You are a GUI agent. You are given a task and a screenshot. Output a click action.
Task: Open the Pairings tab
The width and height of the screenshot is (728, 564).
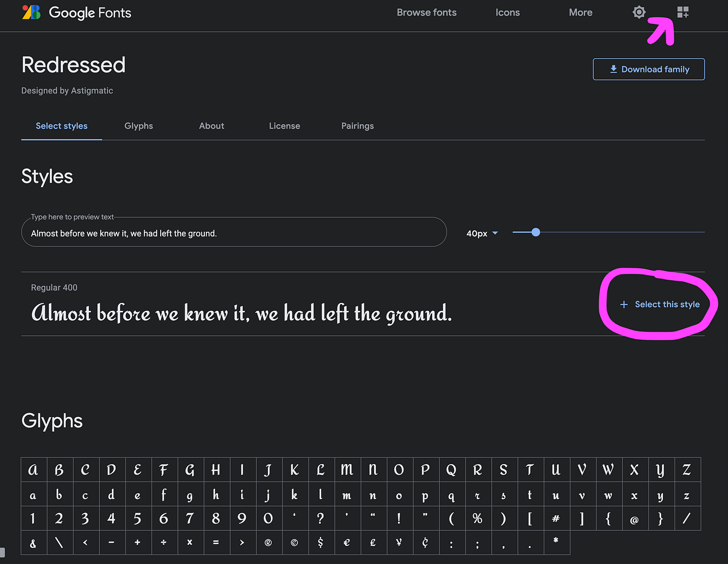pos(357,126)
